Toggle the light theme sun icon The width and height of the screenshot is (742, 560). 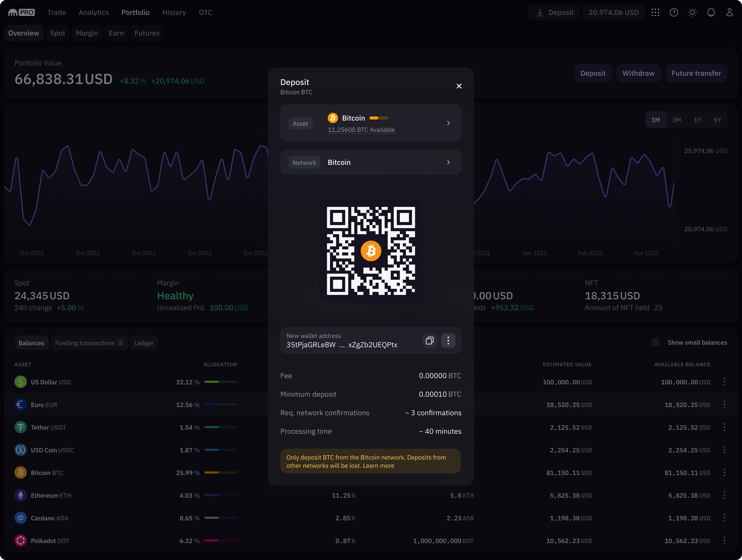(692, 12)
